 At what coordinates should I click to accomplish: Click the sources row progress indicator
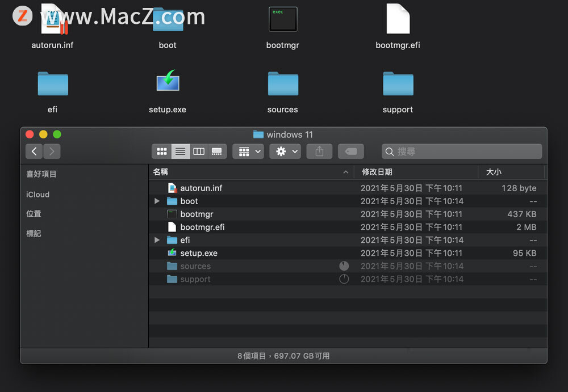(344, 266)
